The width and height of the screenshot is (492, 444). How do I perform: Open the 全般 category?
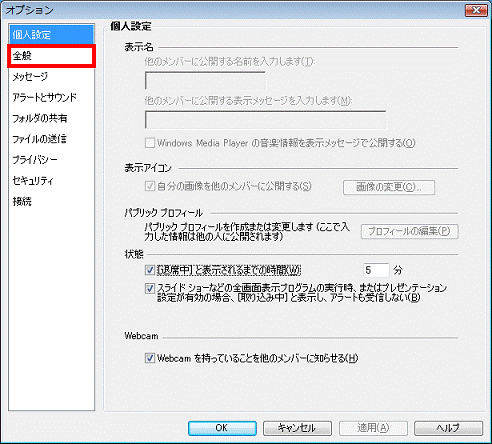(x=52, y=56)
